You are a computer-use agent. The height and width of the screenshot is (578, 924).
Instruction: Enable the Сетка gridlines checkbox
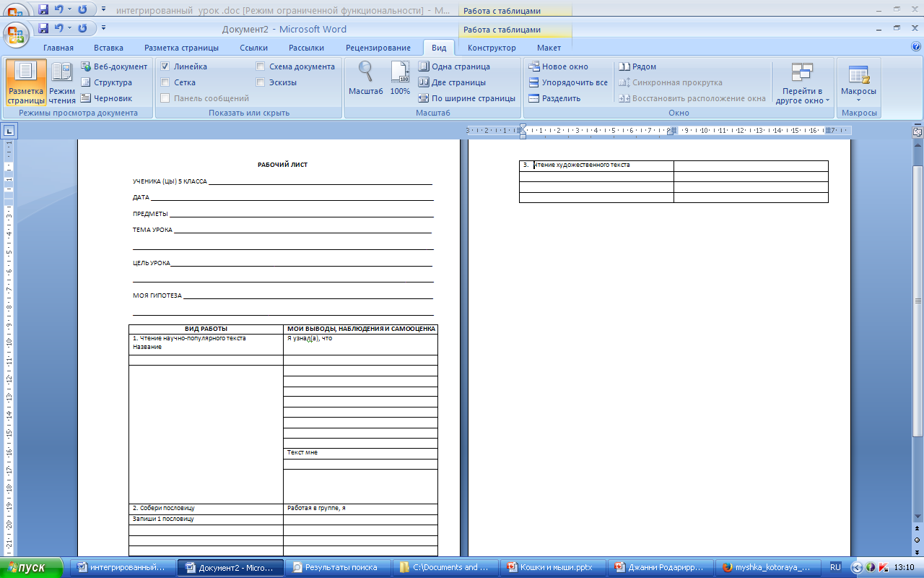pyautogui.click(x=165, y=82)
